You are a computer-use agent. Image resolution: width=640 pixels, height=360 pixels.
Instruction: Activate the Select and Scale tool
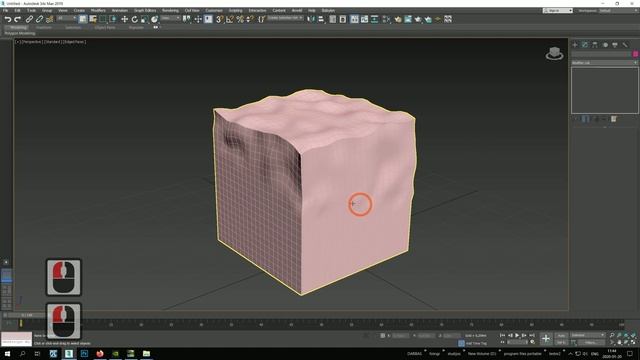144,19
